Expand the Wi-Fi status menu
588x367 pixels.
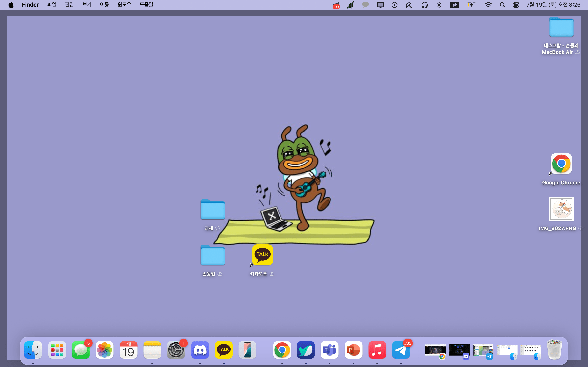(x=488, y=5)
